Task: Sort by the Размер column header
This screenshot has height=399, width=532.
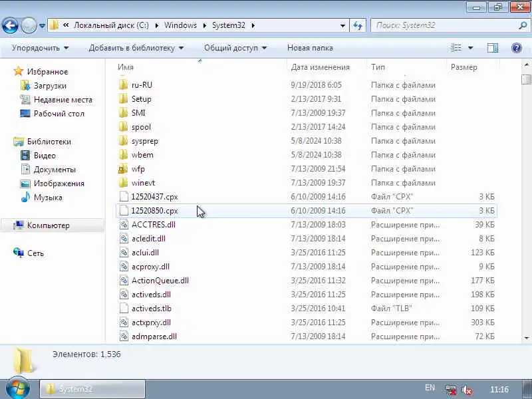Action: pyautogui.click(x=464, y=67)
